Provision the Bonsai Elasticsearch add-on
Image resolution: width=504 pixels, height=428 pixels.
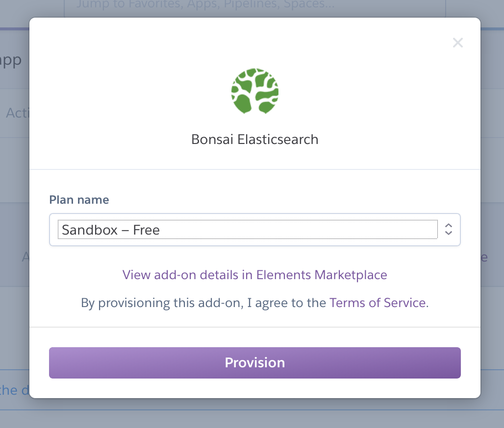[254, 362]
